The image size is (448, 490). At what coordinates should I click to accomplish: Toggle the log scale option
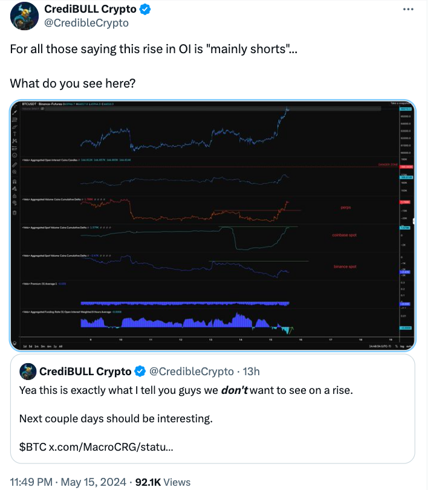tap(402, 346)
